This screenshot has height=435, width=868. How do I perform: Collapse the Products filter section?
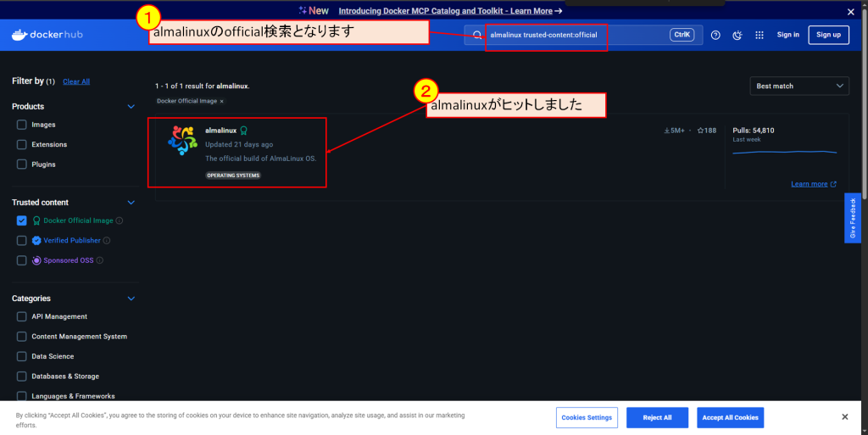tap(131, 106)
